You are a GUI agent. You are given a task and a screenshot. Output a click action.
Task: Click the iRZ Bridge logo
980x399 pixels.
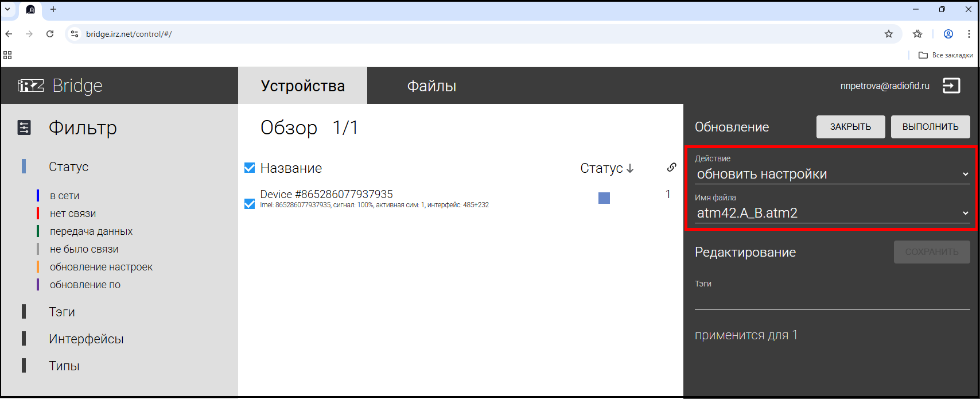60,86
